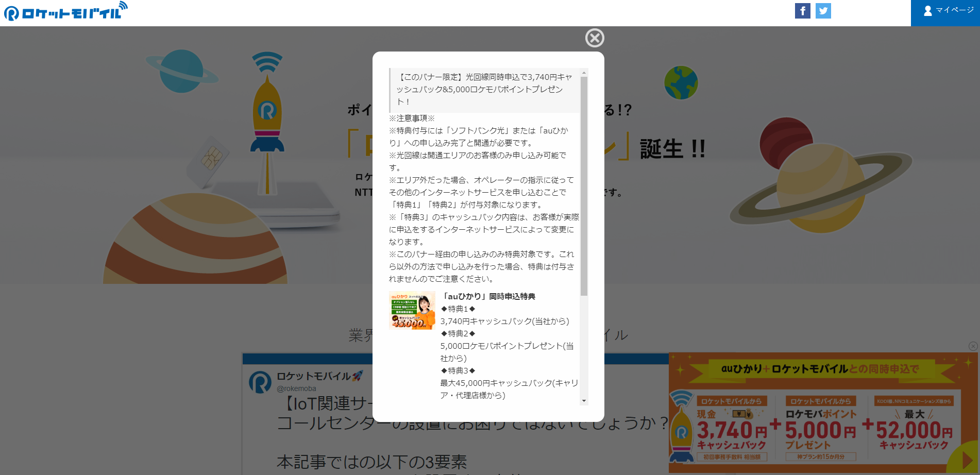Click ロケットモバイル account name in tweet

point(313,376)
